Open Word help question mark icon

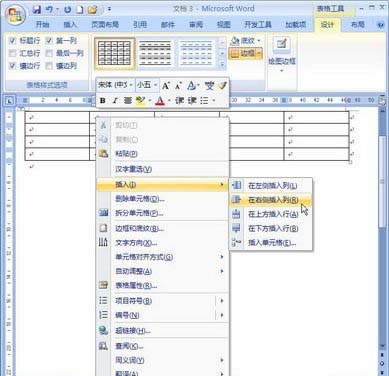[x=380, y=25]
